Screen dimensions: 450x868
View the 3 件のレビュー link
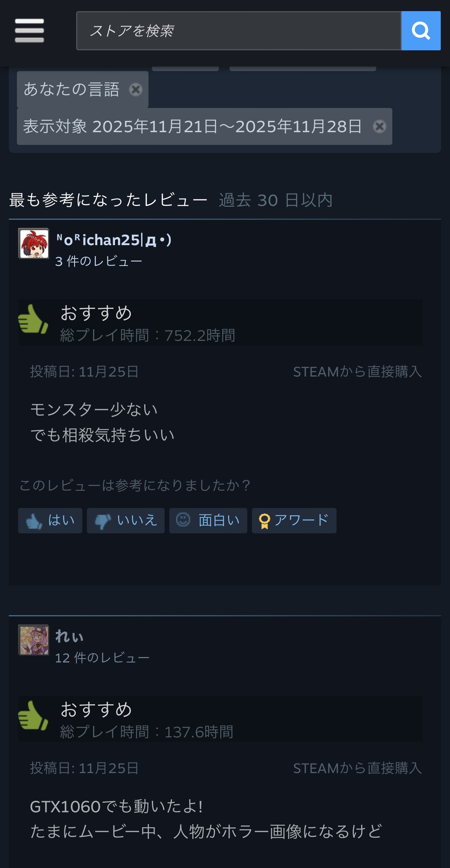(x=99, y=261)
